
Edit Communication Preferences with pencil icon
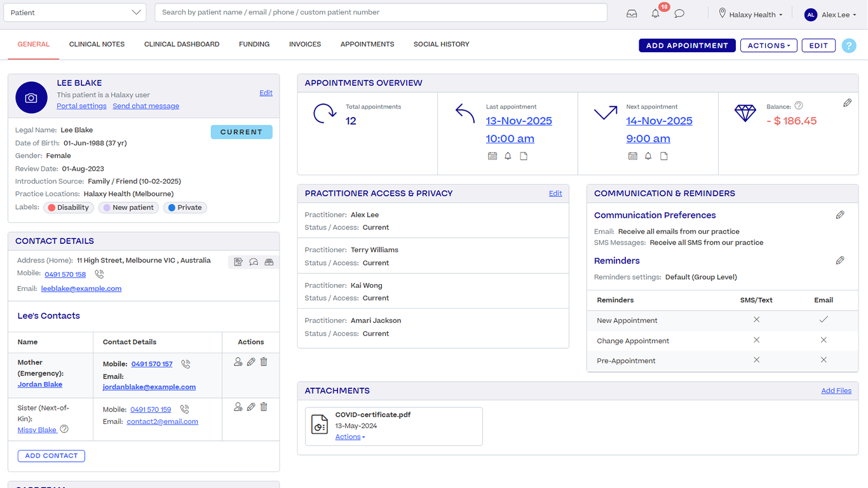pos(840,215)
